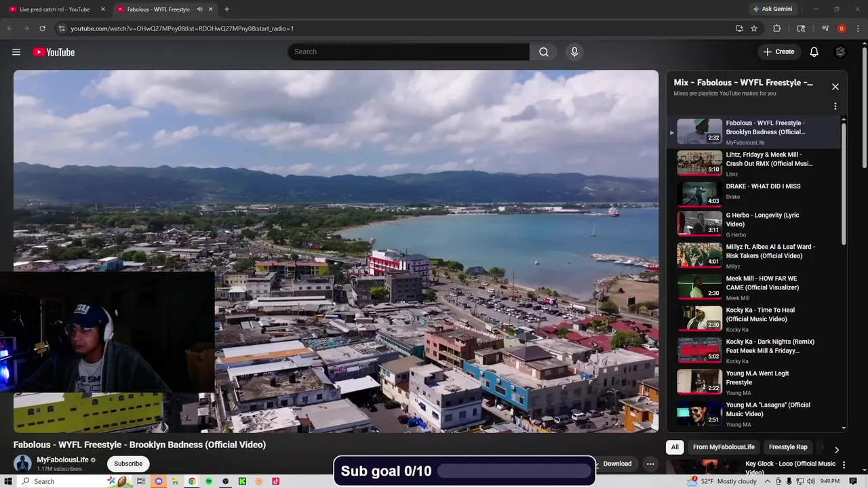Open the notifications bell
The image size is (868, 488).
pyautogui.click(x=814, y=52)
